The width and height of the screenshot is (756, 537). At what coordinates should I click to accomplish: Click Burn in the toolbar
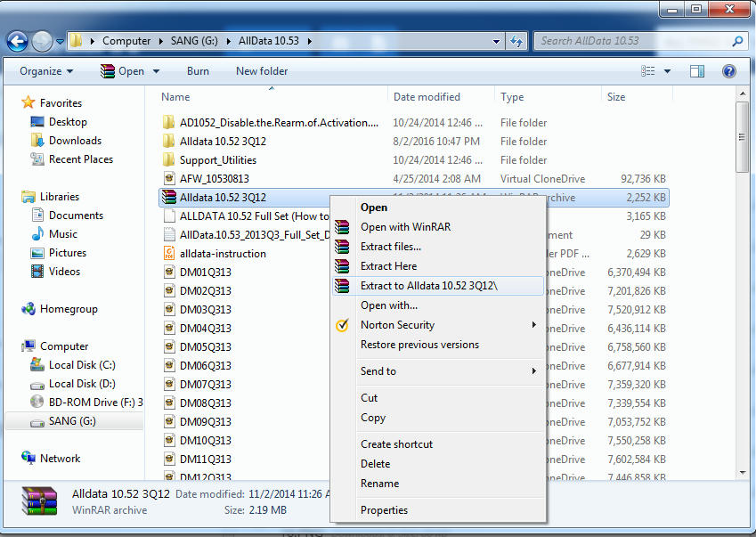pyautogui.click(x=198, y=71)
